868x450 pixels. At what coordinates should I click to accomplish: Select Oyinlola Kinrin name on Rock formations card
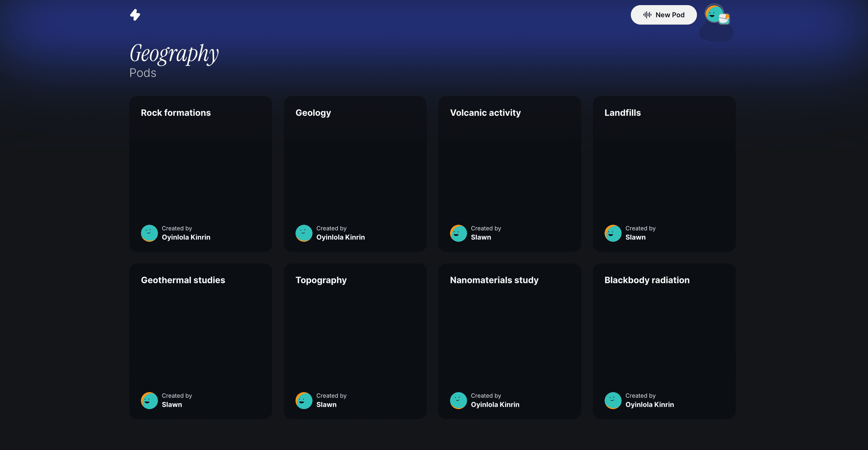coord(186,237)
